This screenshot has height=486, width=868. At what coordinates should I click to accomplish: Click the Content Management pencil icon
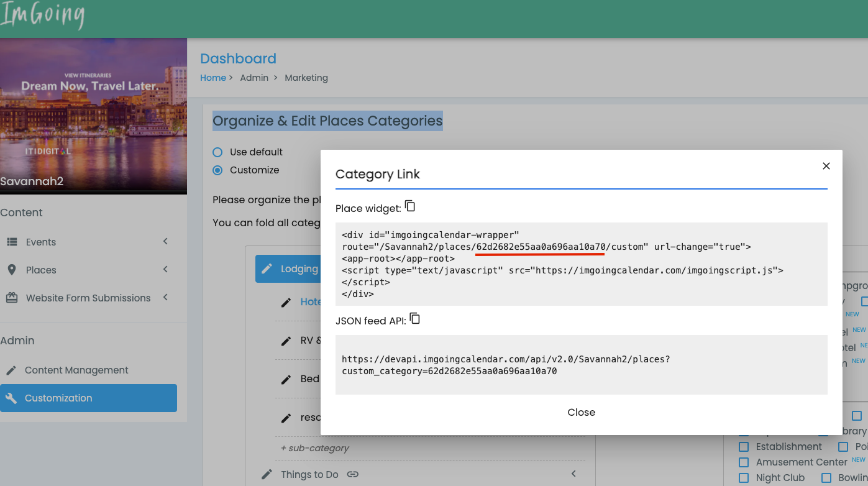coord(11,370)
